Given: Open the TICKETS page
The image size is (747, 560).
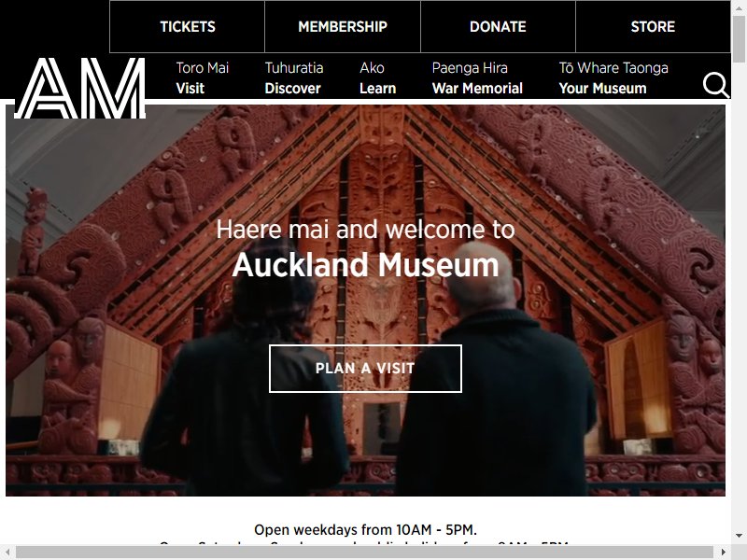Looking at the screenshot, I should (x=188, y=27).
